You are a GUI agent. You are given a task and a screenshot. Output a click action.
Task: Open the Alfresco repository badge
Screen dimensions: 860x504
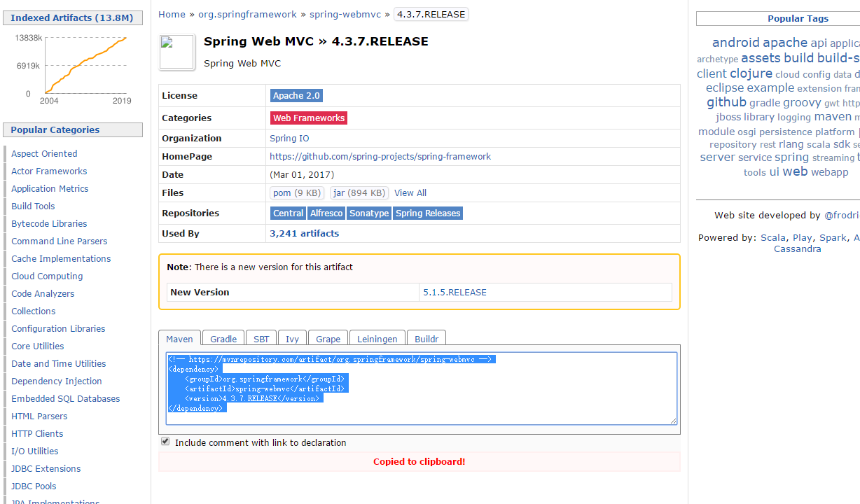click(x=326, y=213)
